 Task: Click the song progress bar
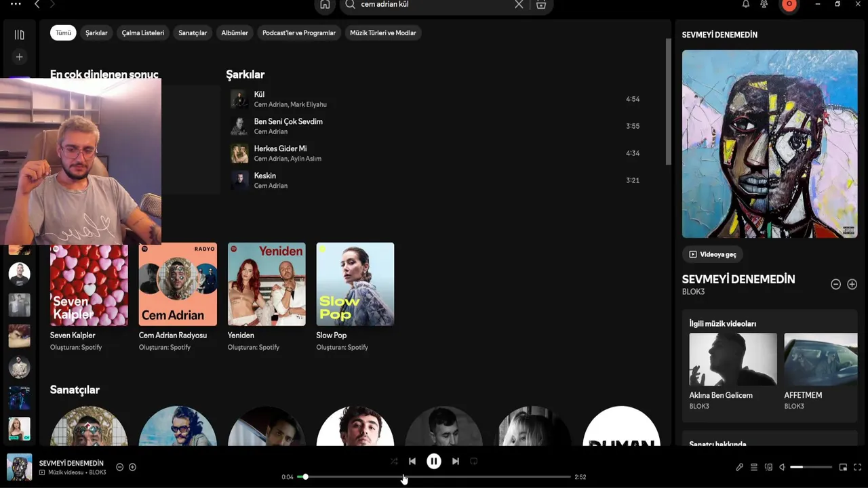pyautogui.click(x=434, y=477)
